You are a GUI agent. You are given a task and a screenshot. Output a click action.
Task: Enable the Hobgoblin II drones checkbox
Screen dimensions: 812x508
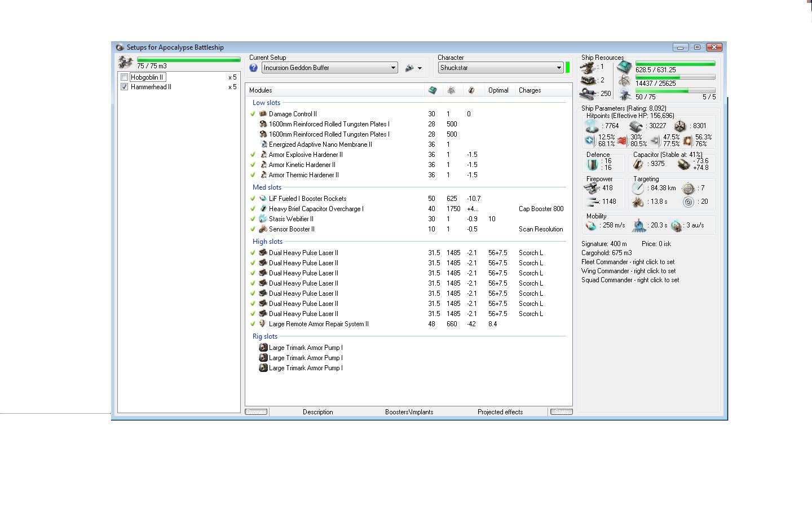point(125,77)
